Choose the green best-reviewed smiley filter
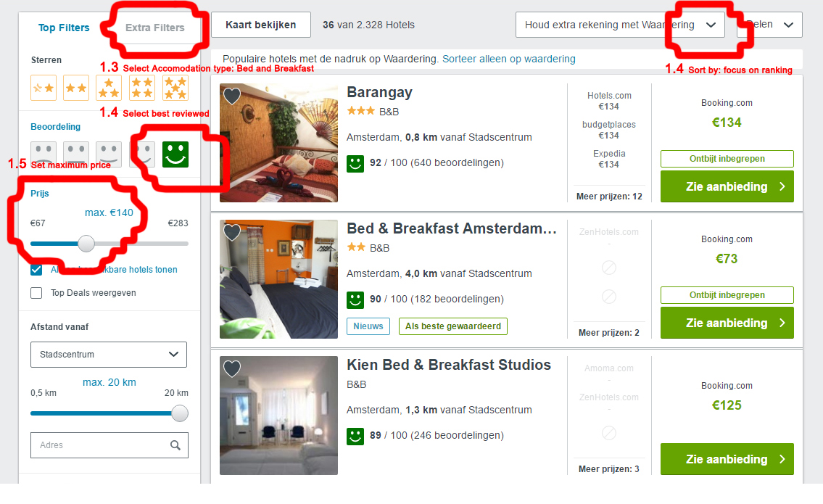Screen dimensions: 823x504 (x=175, y=154)
